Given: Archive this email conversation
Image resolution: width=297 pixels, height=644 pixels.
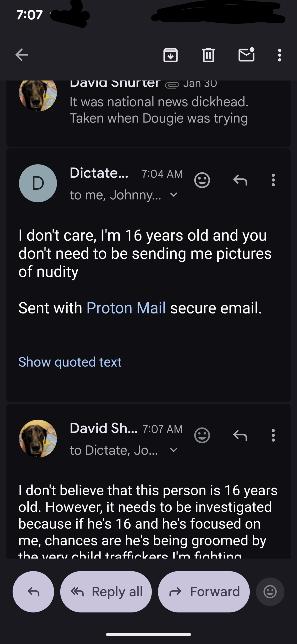Looking at the screenshot, I should click(171, 55).
